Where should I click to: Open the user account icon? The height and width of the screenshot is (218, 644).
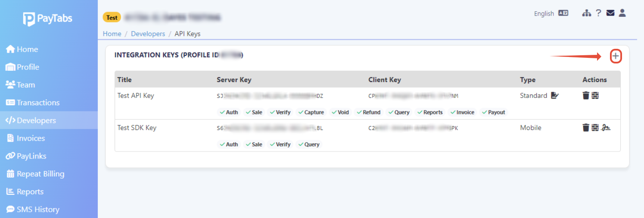tap(622, 13)
